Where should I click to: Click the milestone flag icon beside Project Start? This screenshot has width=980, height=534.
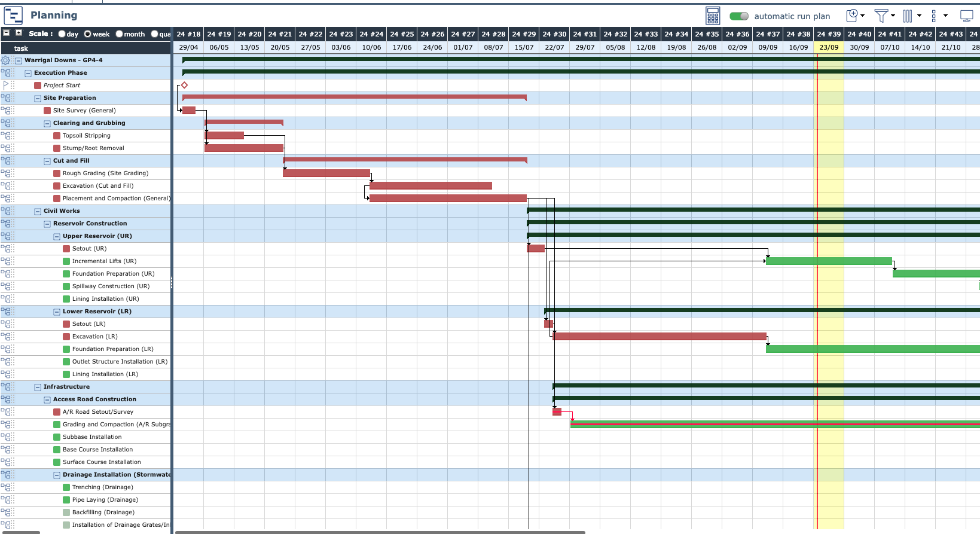[6, 86]
